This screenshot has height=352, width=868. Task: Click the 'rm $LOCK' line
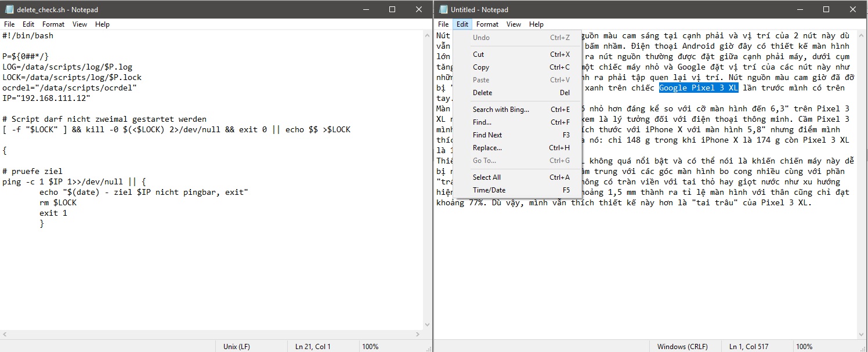(58, 203)
